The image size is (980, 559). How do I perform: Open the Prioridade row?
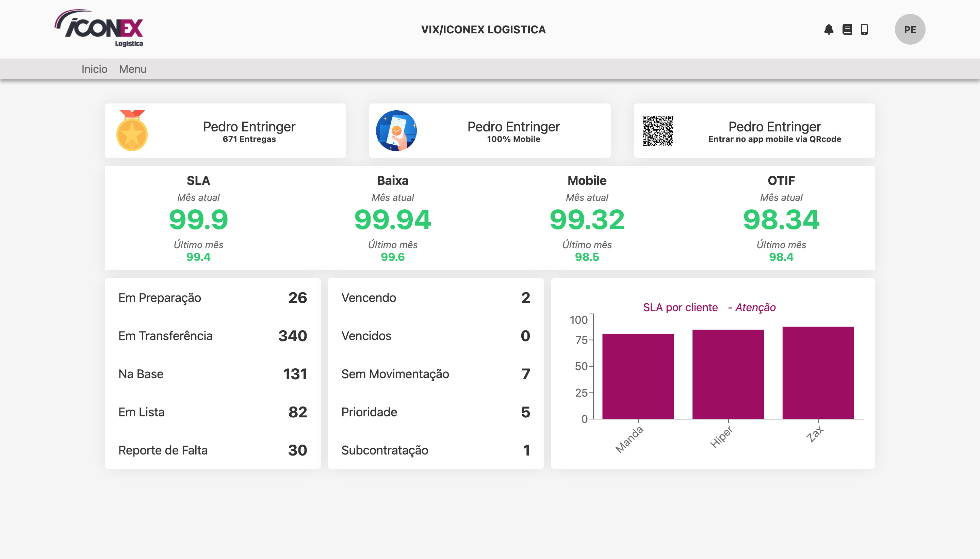[x=436, y=412]
